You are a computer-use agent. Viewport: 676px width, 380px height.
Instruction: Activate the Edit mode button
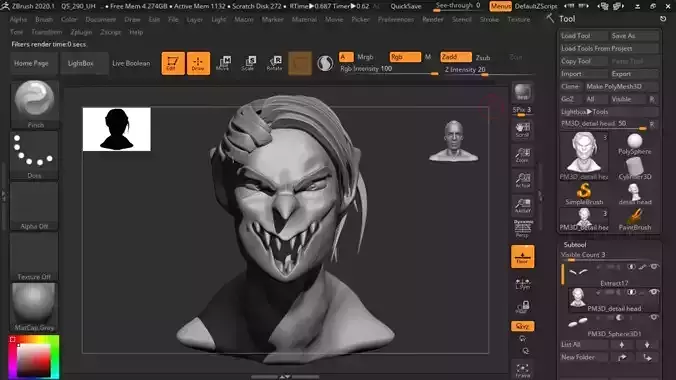173,63
